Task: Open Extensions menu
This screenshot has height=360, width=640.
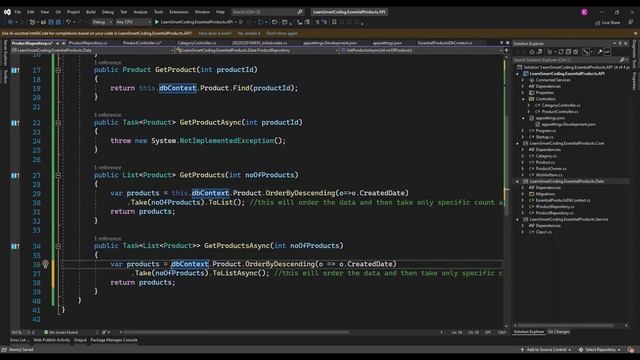Action: coord(179,12)
